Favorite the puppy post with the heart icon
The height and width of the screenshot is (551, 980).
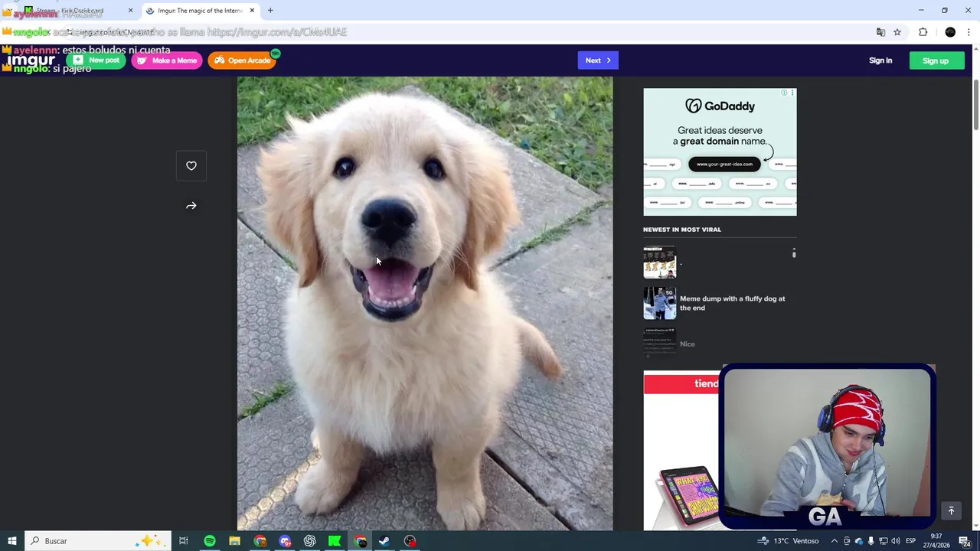coord(191,166)
